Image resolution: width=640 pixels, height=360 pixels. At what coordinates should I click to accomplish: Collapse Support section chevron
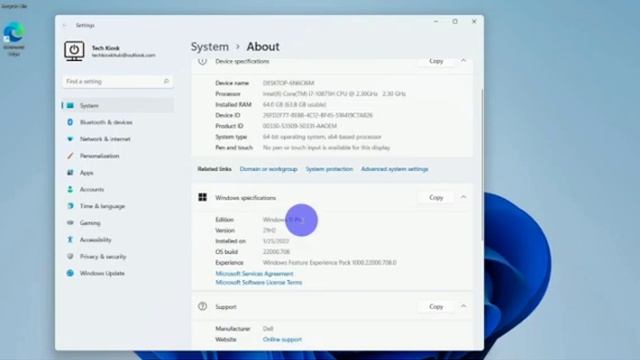[463, 306]
